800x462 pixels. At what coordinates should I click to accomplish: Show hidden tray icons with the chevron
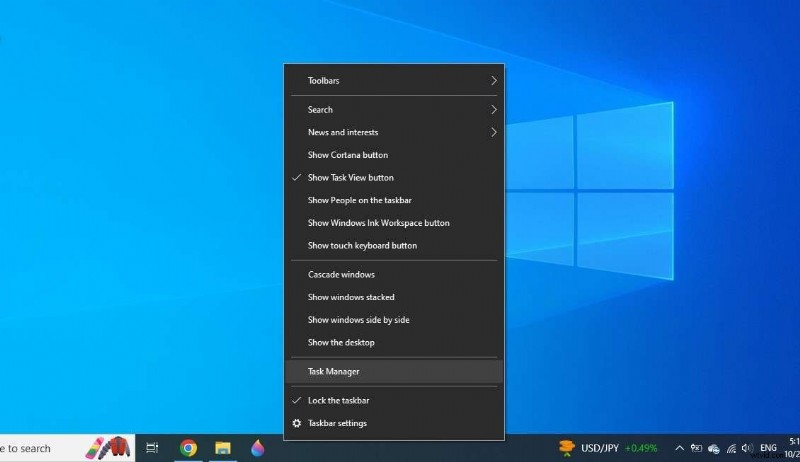680,448
